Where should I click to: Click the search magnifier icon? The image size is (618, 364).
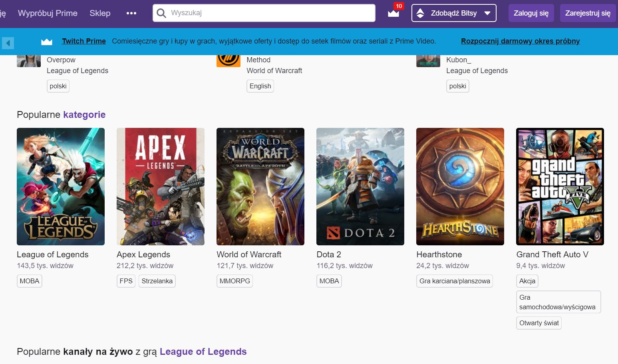161,13
